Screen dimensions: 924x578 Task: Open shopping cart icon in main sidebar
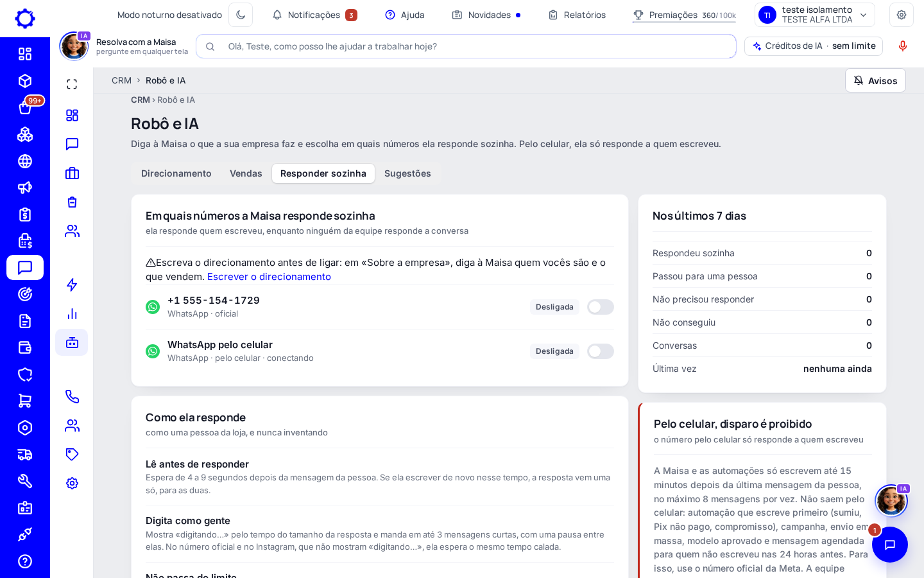pos(25,401)
